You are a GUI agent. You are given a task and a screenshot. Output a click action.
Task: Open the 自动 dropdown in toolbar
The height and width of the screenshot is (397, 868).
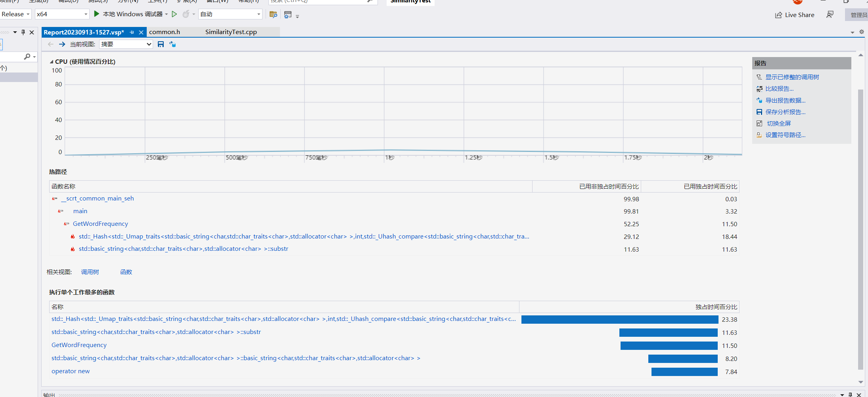pyautogui.click(x=230, y=14)
